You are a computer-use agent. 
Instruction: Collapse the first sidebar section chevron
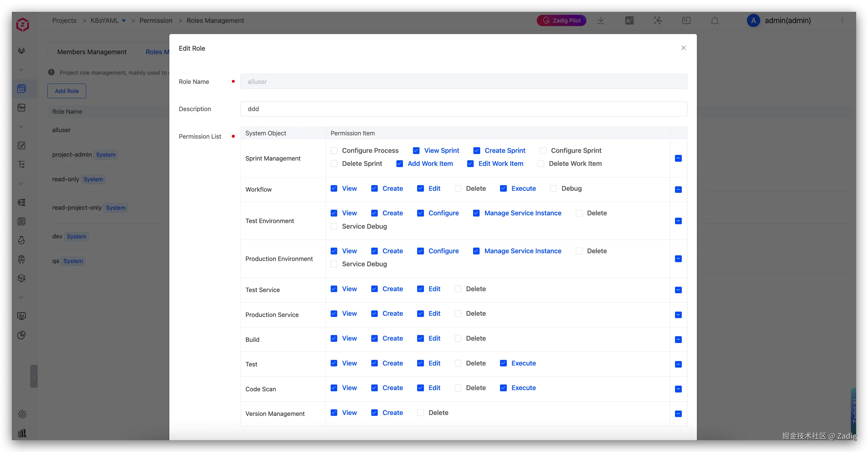(x=21, y=70)
